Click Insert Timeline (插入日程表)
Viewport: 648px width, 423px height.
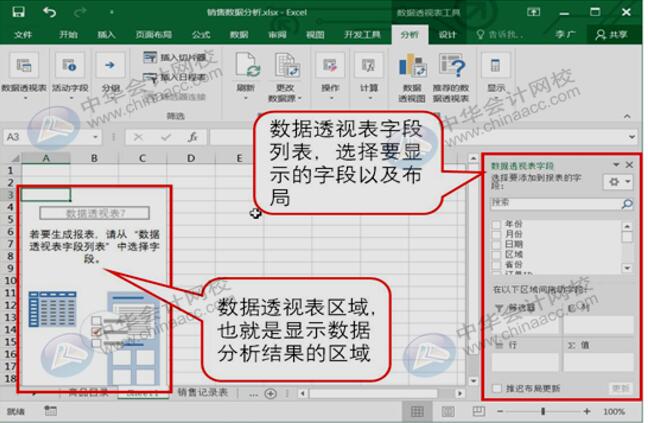[x=175, y=77]
